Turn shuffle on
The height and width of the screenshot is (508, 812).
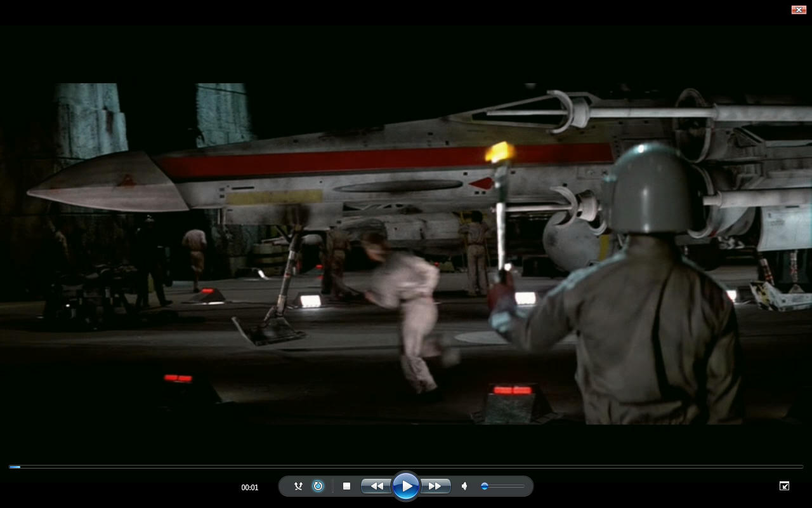tap(298, 486)
